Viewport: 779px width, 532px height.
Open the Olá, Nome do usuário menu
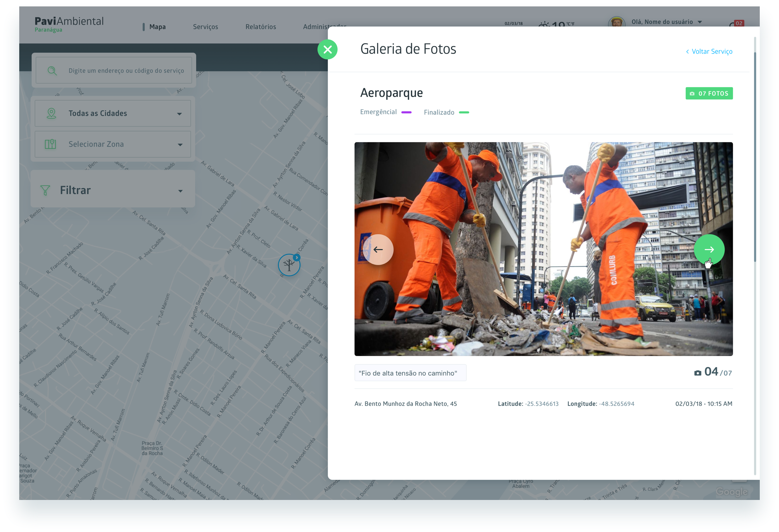(x=666, y=22)
